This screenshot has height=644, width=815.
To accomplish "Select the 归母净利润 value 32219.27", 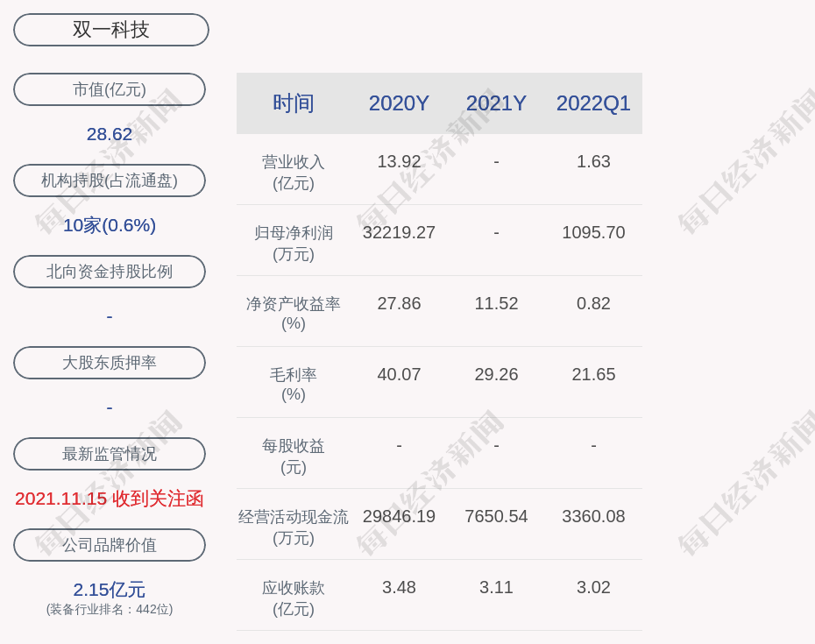I will click(399, 232).
